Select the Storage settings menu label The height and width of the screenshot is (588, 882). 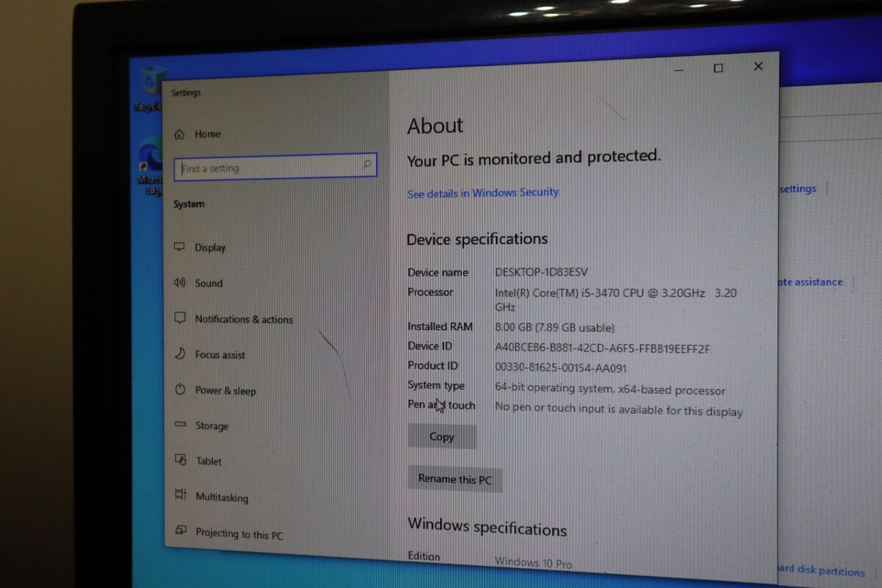212,426
